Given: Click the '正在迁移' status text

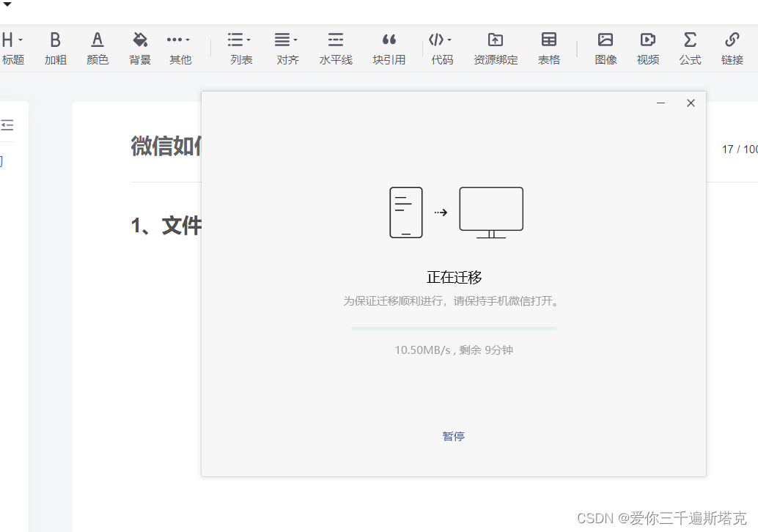Looking at the screenshot, I should click(454, 277).
